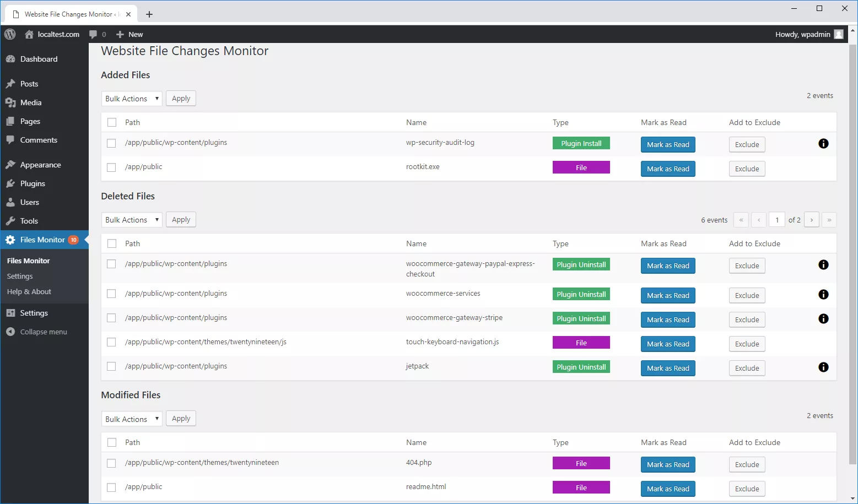
Task: Mark 404.php as read
Action: [668, 465]
